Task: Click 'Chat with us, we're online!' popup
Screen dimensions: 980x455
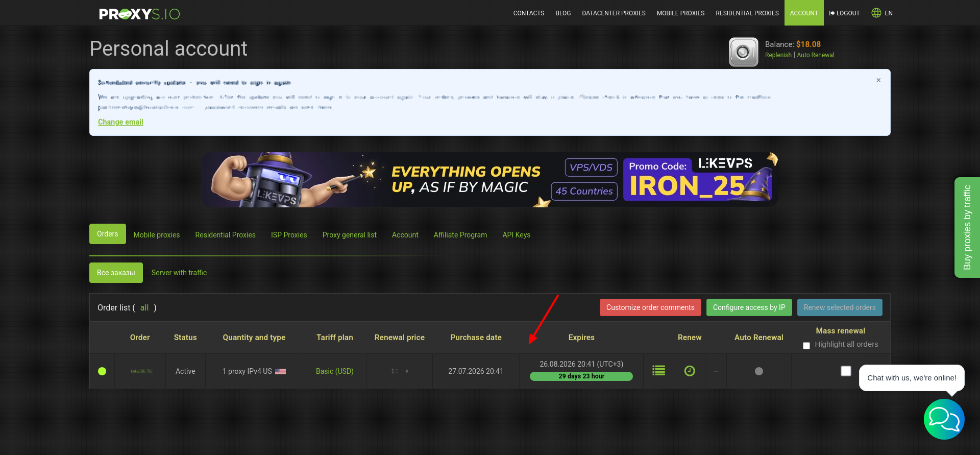Action: click(x=912, y=378)
